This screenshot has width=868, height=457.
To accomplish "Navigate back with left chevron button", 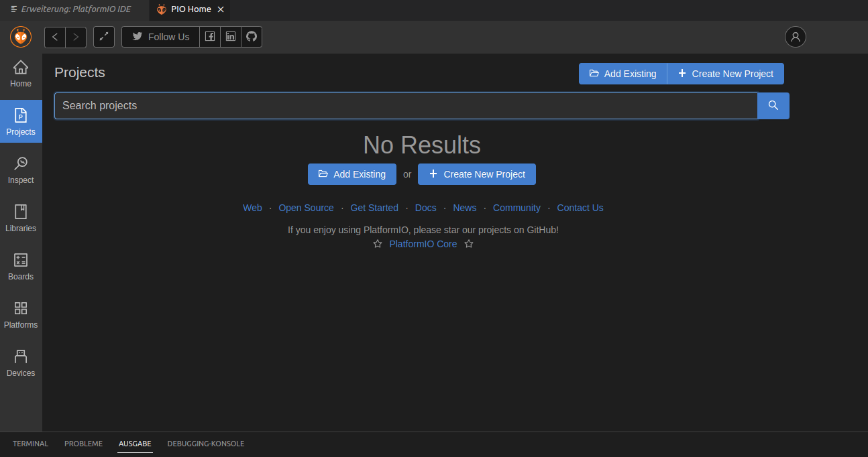I will click(x=55, y=37).
